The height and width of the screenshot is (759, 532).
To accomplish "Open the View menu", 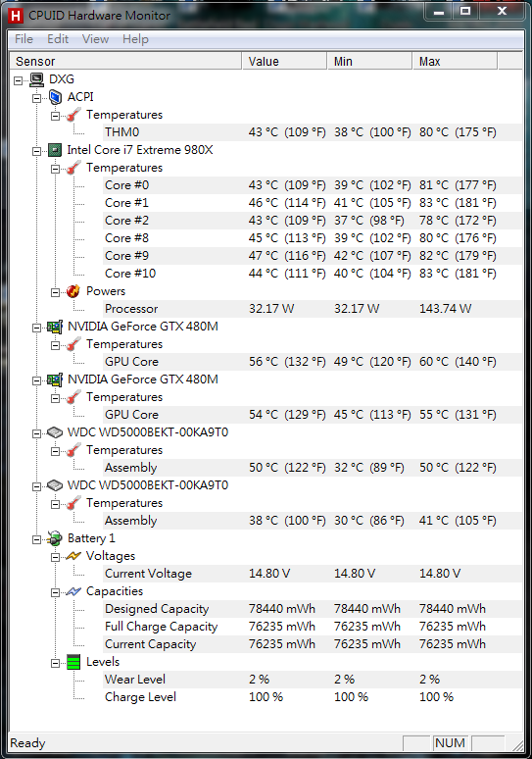I will pos(95,39).
